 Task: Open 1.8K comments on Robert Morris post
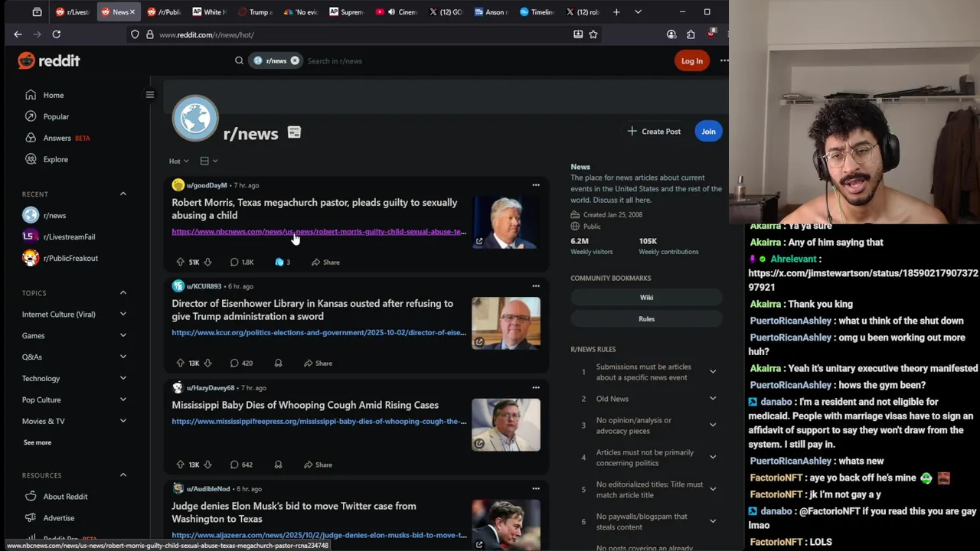click(242, 262)
